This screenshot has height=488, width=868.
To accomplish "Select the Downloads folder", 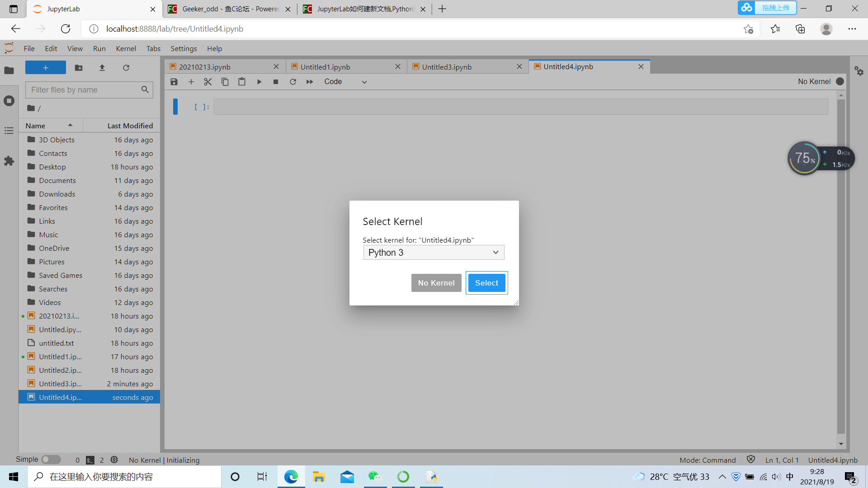I will (x=89, y=194).
